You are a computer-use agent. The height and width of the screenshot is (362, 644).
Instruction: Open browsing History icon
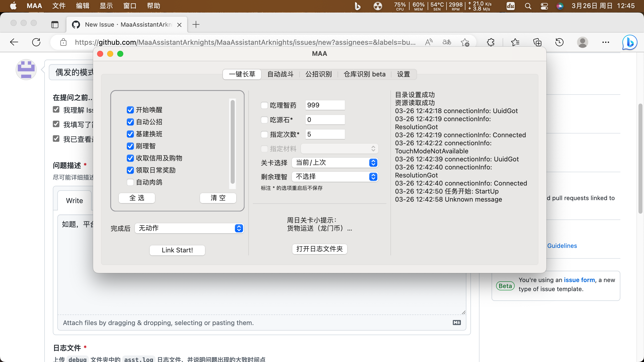click(x=559, y=42)
